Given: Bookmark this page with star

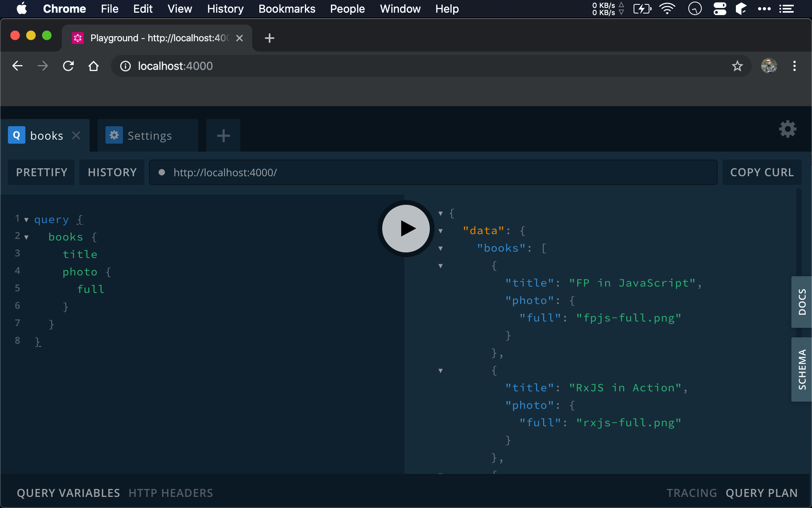Looking at the screenshot, I should point(737,66).
